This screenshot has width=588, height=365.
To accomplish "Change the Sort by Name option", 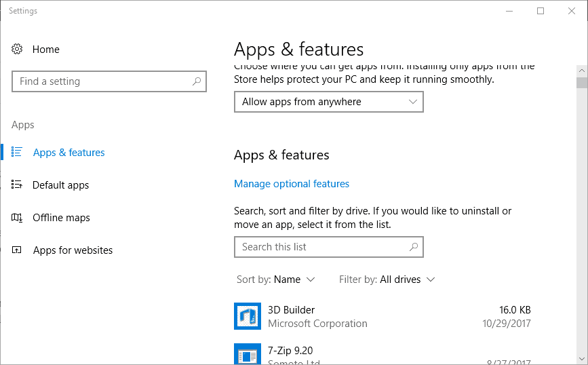I will pos(275,280).
